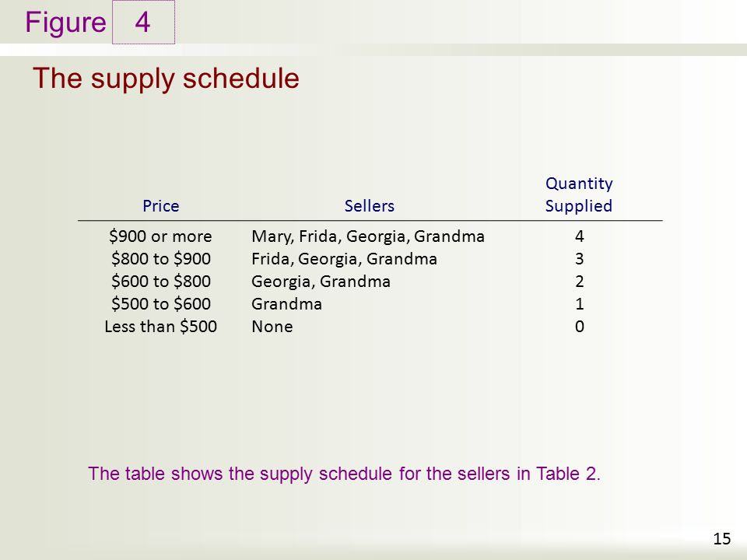Click the Quantity Supplied column header
The image size is (747, 560).
point(579,194)
